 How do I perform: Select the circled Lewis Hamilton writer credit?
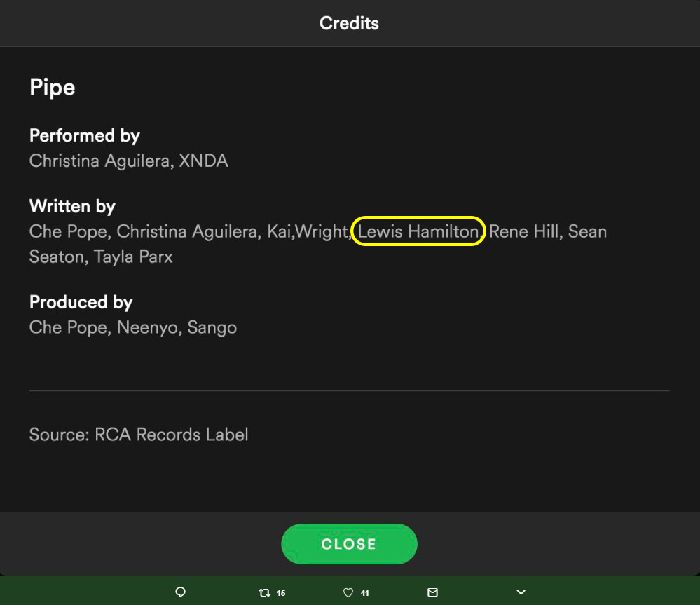coord(418,231)
